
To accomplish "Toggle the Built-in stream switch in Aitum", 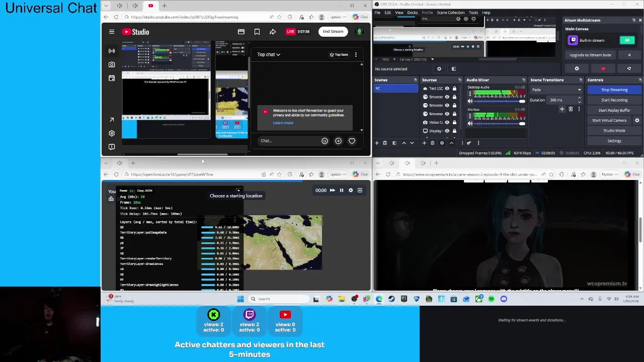I will 627,40.
